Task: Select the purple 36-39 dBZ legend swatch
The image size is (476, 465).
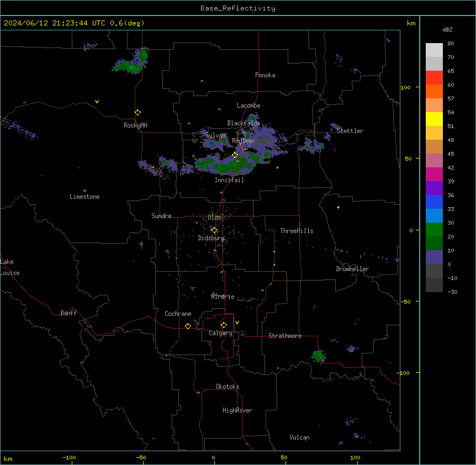Action: coord(434,188)
